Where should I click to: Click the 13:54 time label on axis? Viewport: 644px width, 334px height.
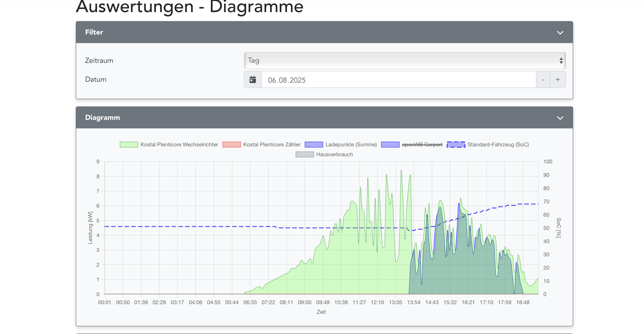tap(413, 302)
